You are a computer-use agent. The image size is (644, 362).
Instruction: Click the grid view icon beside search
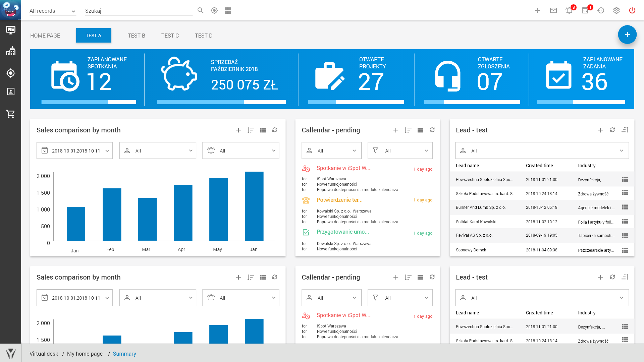(x=228, y=11)
